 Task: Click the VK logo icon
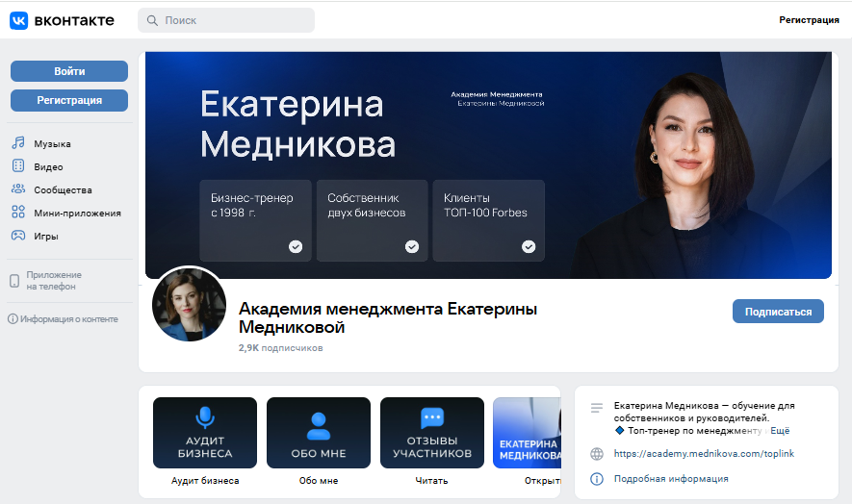pos(18,20)
